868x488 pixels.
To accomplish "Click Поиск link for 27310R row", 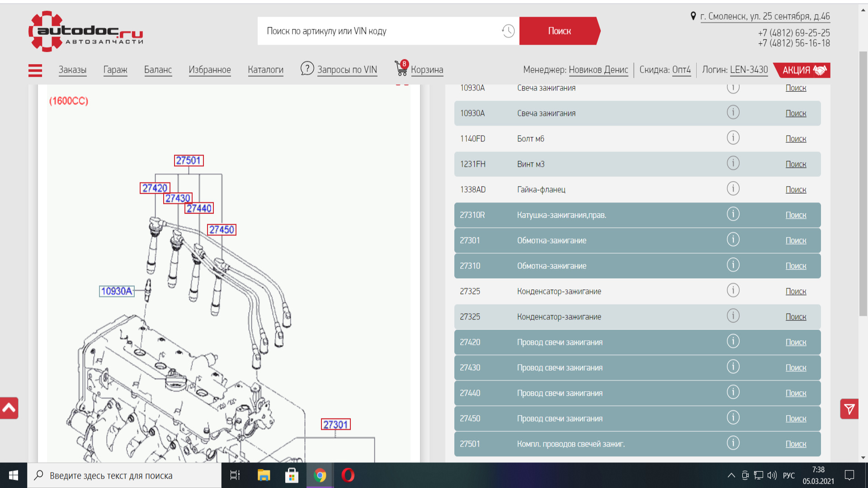I will 796,215.
